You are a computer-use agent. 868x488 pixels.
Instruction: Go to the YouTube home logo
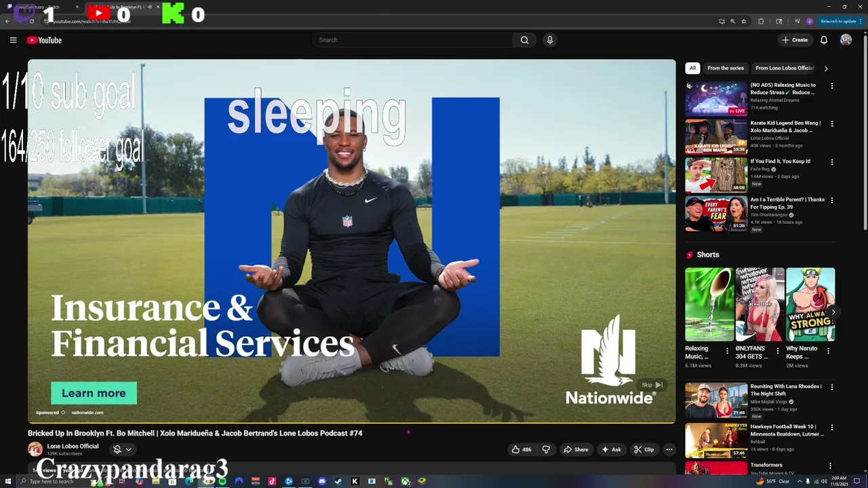[44, 40]
